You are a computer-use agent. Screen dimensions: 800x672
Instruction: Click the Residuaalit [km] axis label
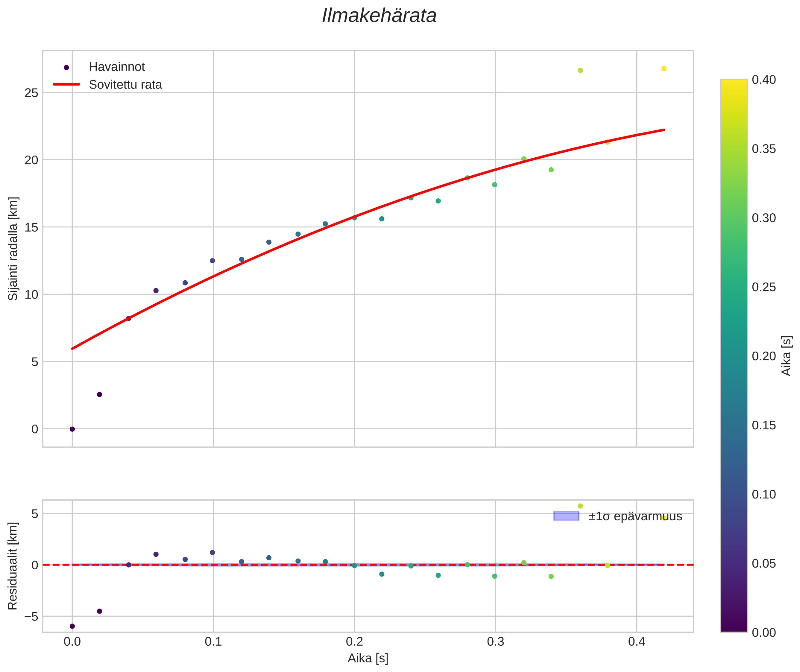pos(13,566)
